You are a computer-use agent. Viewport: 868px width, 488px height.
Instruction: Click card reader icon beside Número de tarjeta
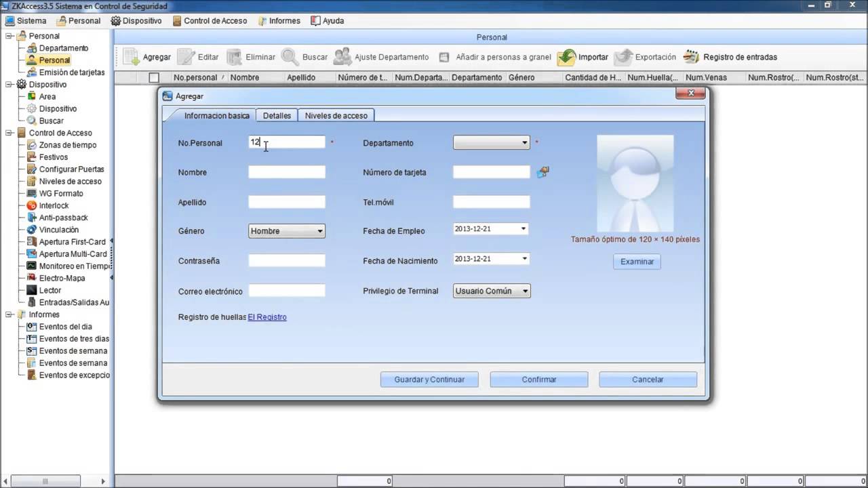[542, 172]
